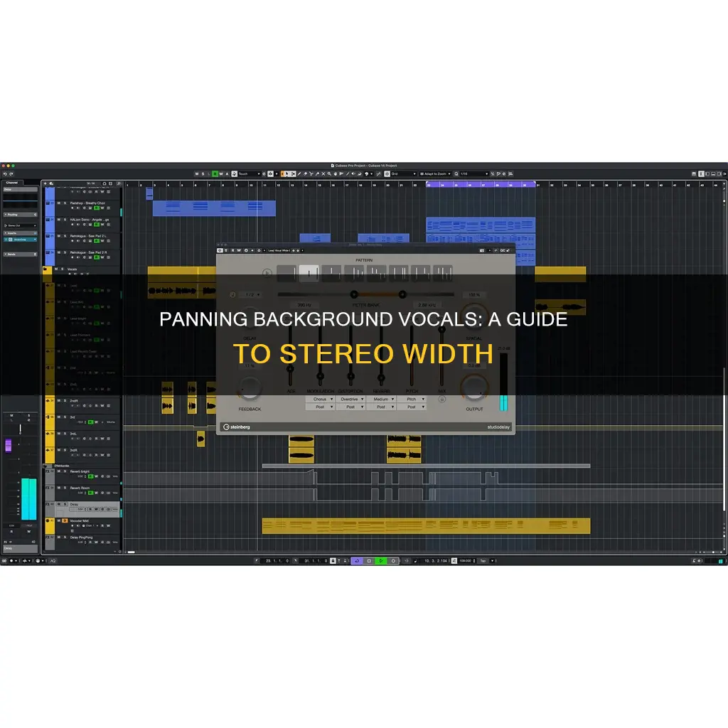Image resolution: width=728 pixels, height=728 pixels.
Task: Expand the Sends inspector section
Action: click(x=20, y=255)
